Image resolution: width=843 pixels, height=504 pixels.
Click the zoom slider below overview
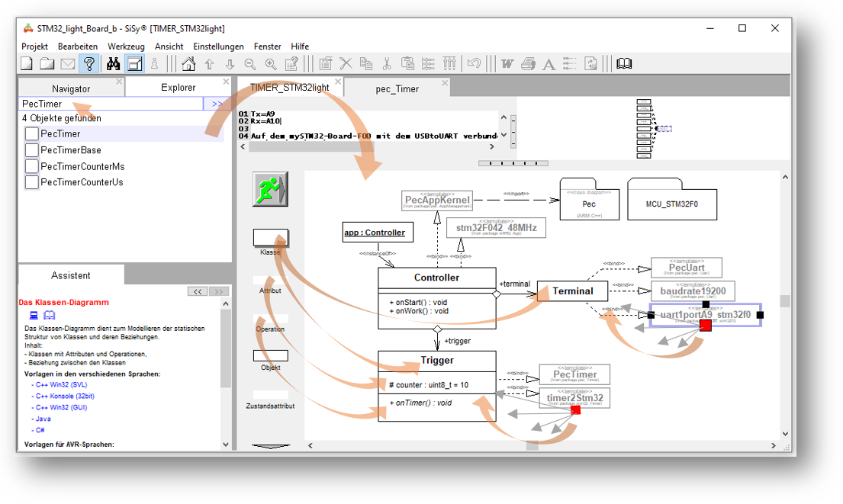(513, 163)
